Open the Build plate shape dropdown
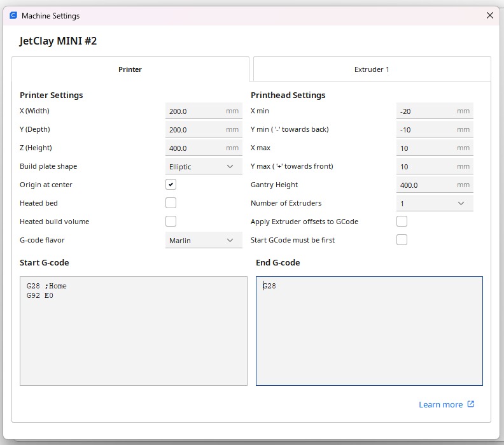This screenshot has width=504, height=445. tap(203, 167)
